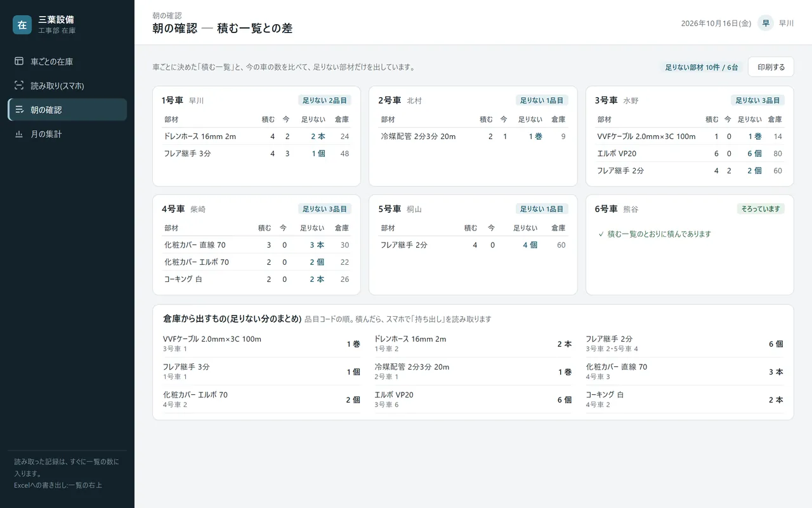Screen dimensions: 812x508
Task: Click the 足りない 3品目 badge on 4号車
Action: (325, 209)
